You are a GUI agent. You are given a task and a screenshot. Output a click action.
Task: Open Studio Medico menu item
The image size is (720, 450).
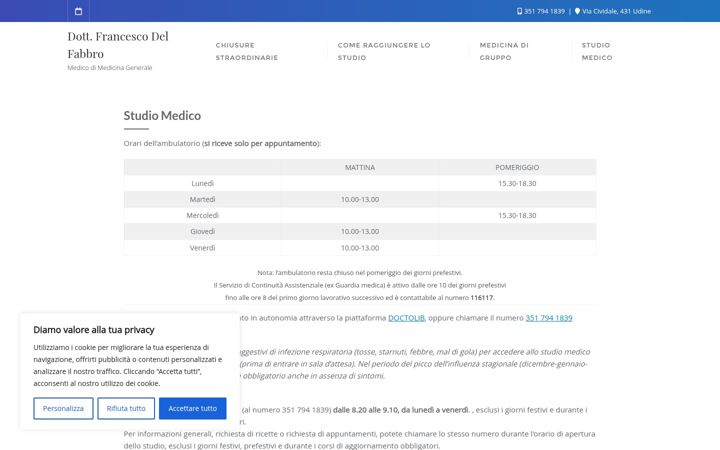[597, 51]
